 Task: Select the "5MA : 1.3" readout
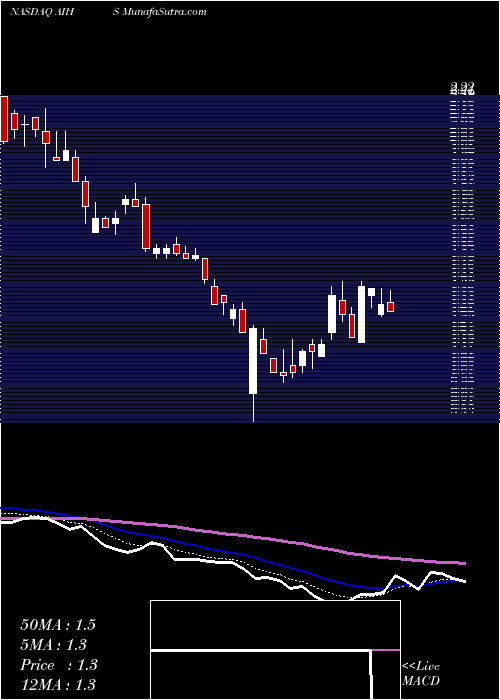coord(54,645)
